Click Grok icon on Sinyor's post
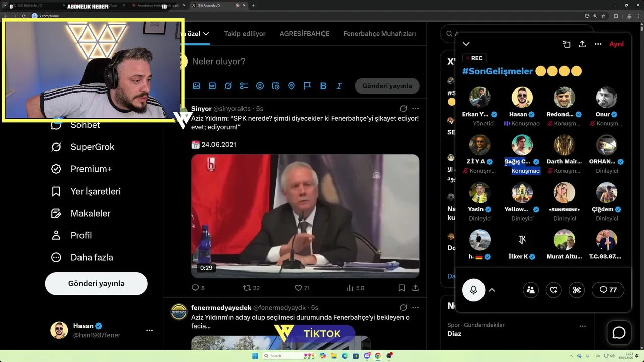This screenshot has height=362, width=644. (x=404, y=108)
